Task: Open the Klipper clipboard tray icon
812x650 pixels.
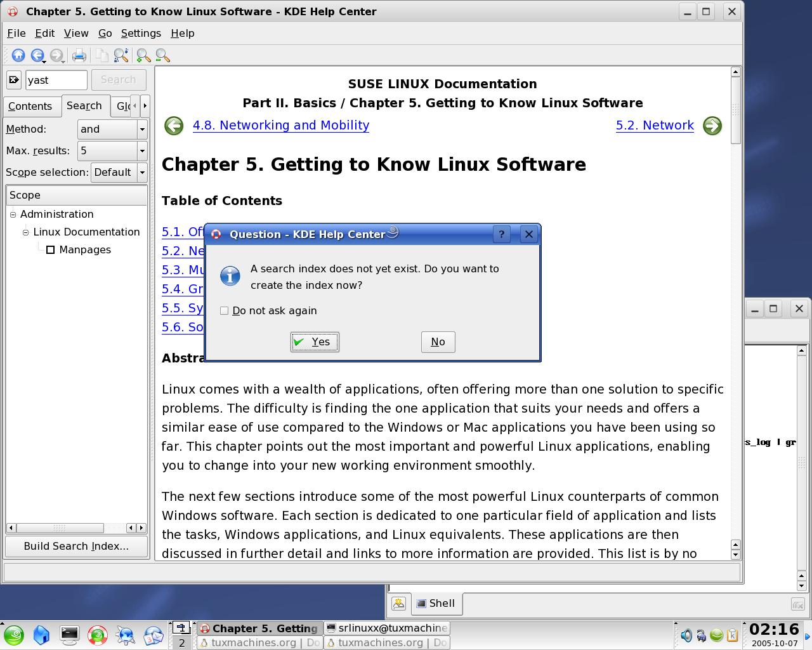Action: [732, 635]
